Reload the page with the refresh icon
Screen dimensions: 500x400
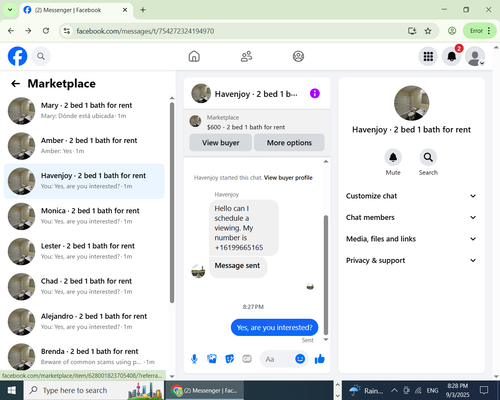[x=46, y=31]
